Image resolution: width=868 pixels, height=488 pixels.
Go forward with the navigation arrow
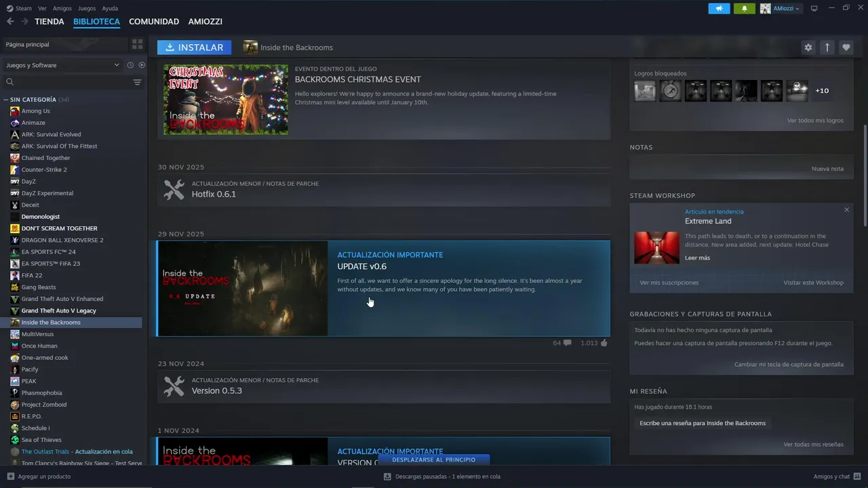coord(24,22)
